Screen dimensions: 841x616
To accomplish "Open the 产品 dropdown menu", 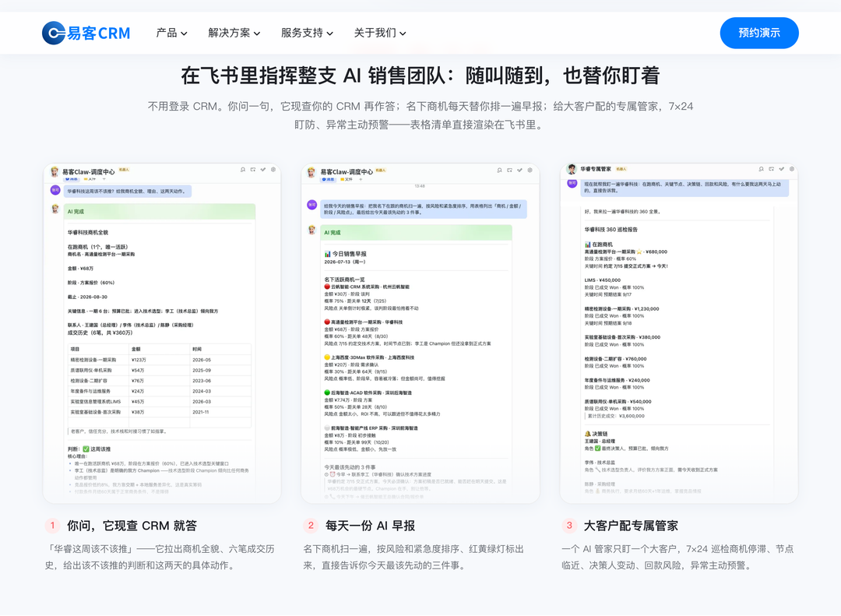I will [171, 33].
